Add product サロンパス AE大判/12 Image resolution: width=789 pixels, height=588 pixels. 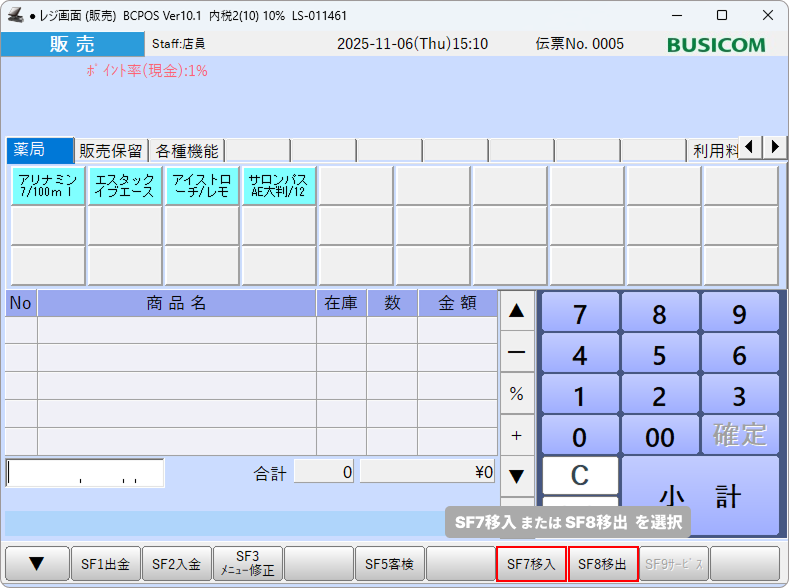tap(278, 185)
